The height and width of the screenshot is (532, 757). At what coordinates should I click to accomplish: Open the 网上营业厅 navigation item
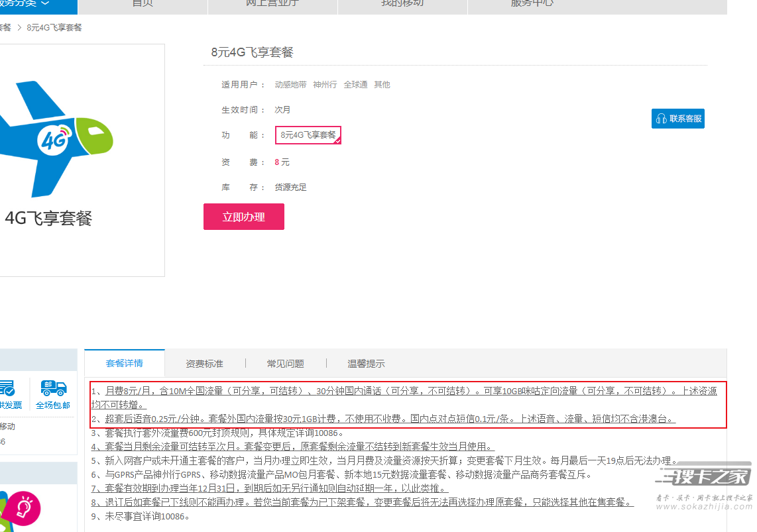[x=272, y=4]
